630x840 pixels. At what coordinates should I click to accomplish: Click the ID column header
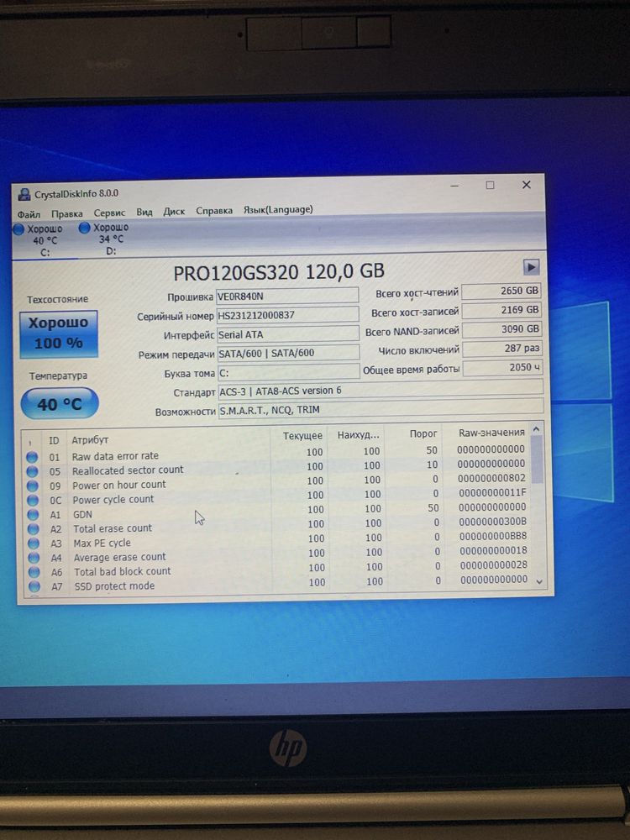point(54,440)
